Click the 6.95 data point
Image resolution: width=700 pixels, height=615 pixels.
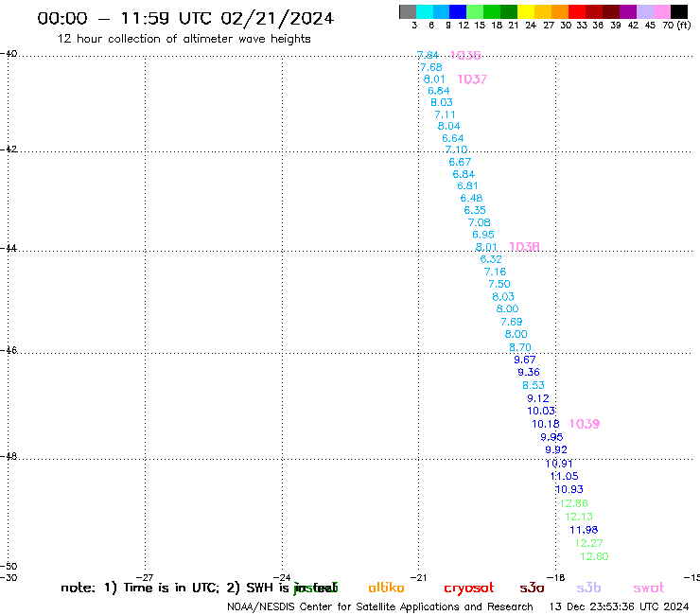[483, 235]
